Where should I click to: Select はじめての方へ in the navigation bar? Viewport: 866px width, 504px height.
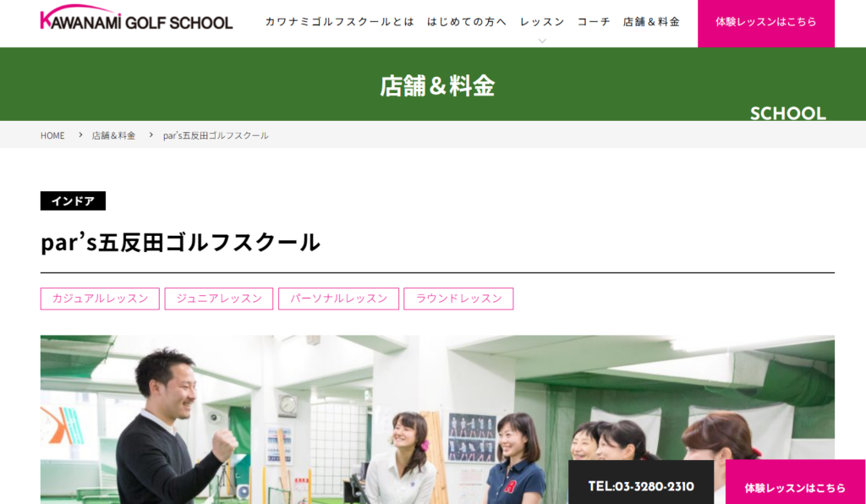467,22
